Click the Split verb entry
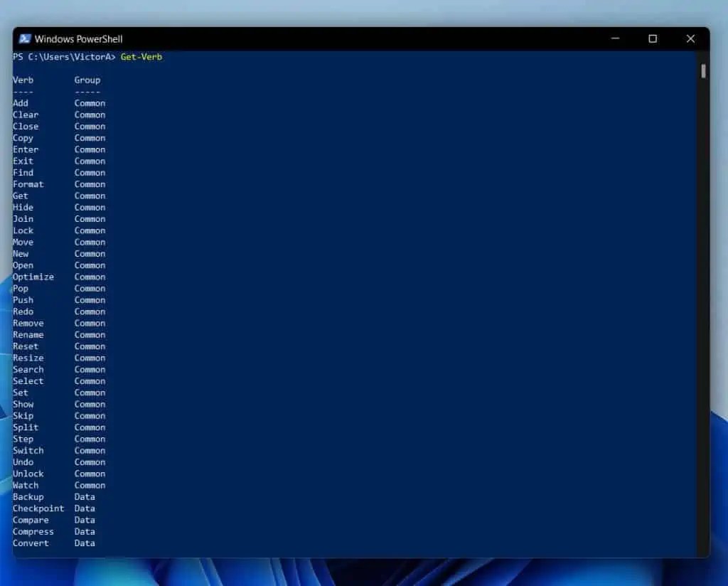 point(26,428)
